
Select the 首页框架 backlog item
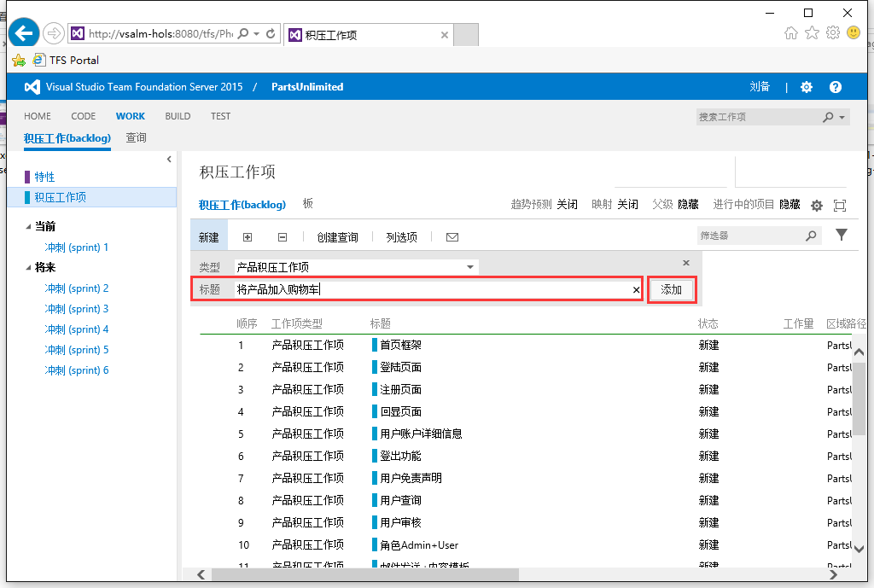400,346
